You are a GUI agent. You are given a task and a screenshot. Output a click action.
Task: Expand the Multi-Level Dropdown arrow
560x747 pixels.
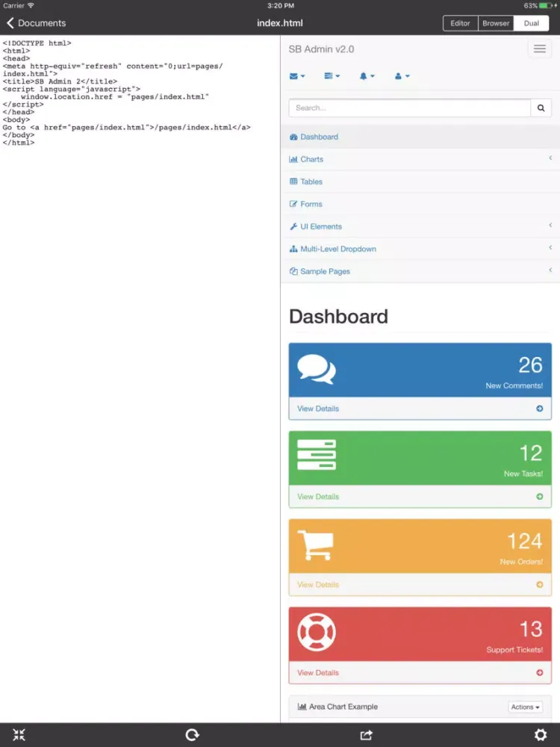(x=550, y=248)
